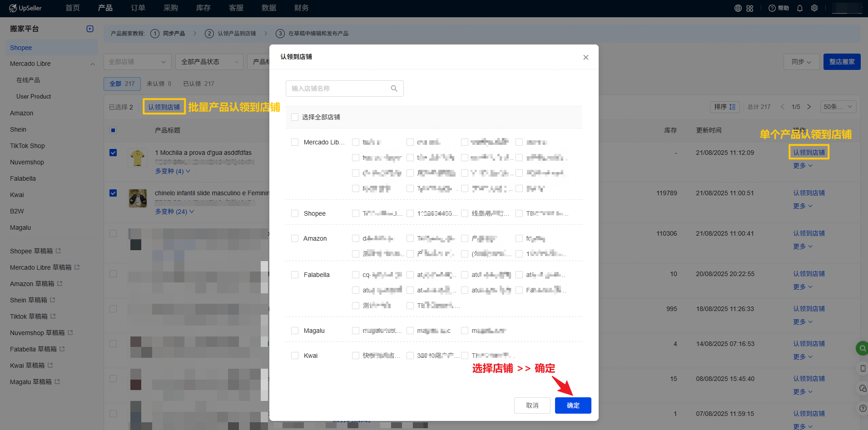Click 认领到店铺 for the 11:12:09 row

pyautogui.click(x=809, y=153)
